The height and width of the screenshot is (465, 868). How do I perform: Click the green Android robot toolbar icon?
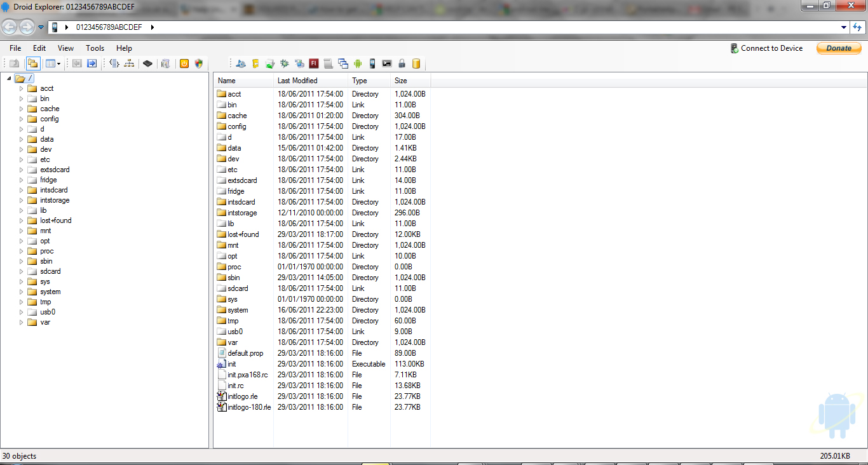tap(358, 64)
